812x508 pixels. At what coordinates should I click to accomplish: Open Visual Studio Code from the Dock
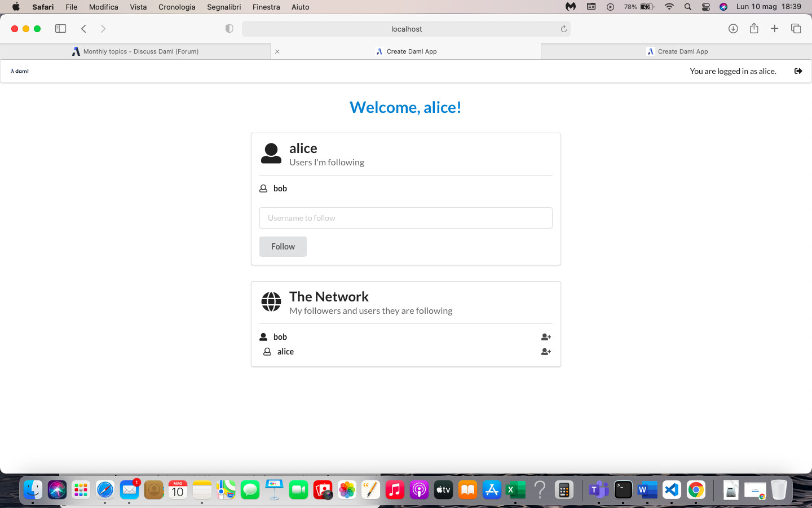(x=671, y=490)
